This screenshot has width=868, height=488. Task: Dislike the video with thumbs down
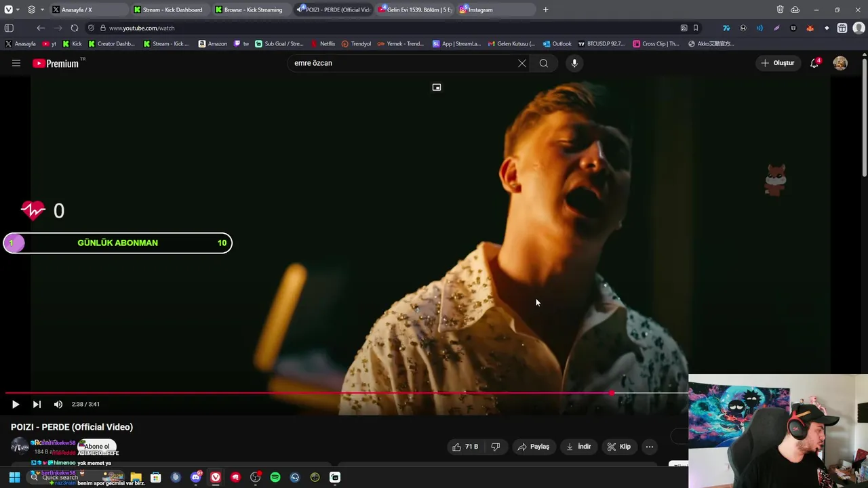point(496,447)
